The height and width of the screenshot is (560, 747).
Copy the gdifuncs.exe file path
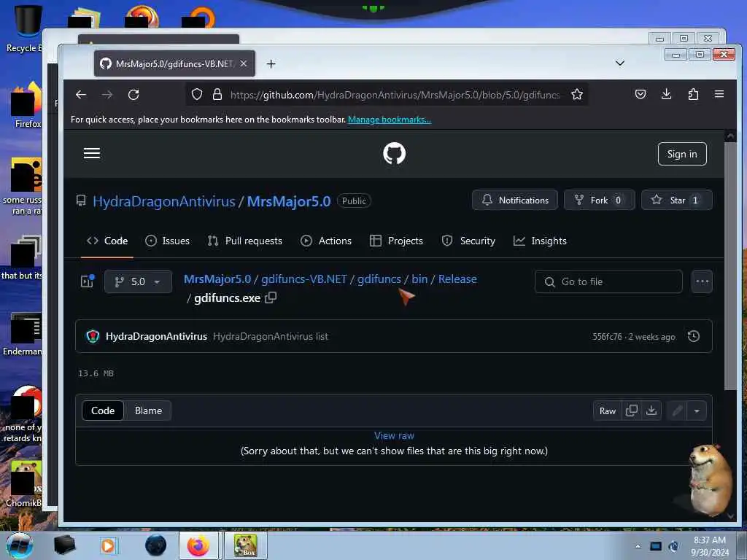[271, 297]
